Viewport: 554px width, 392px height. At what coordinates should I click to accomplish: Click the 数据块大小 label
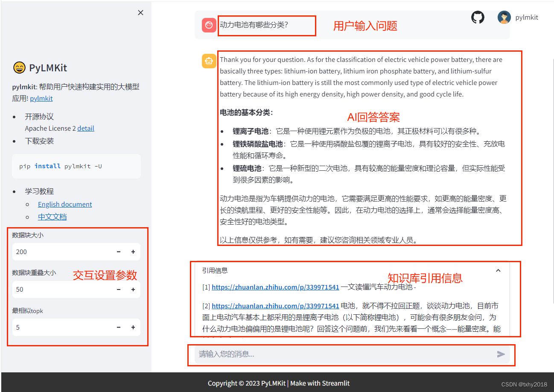point(28,235)
